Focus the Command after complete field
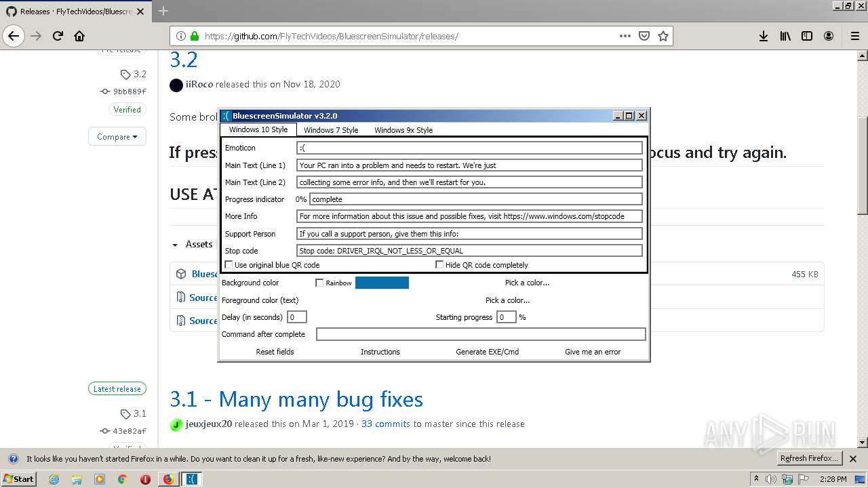Image resolution: width=868 pixels, height=488 pixels. tap(481, 334)
